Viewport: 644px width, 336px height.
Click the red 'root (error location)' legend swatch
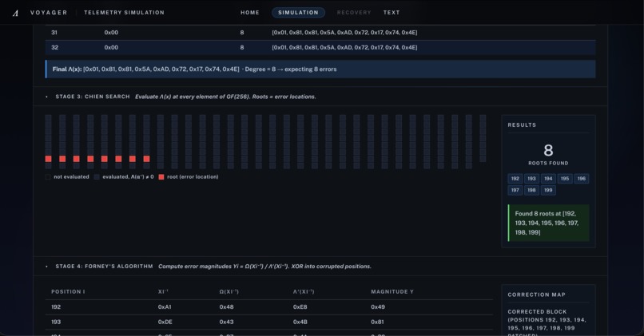tap(161, 177)
